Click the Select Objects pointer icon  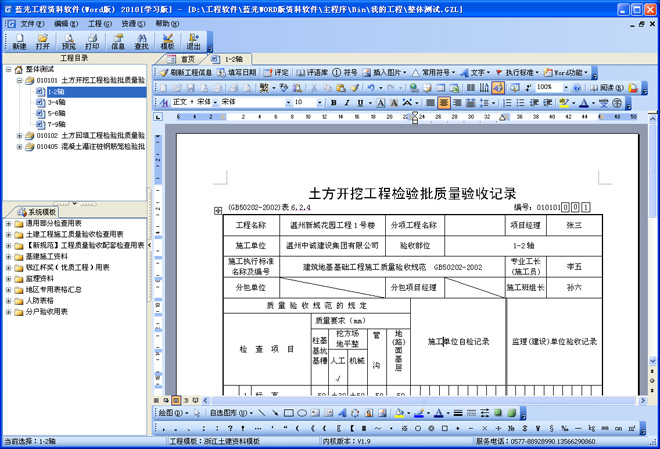pyautogui.click(x=197, y=413)
